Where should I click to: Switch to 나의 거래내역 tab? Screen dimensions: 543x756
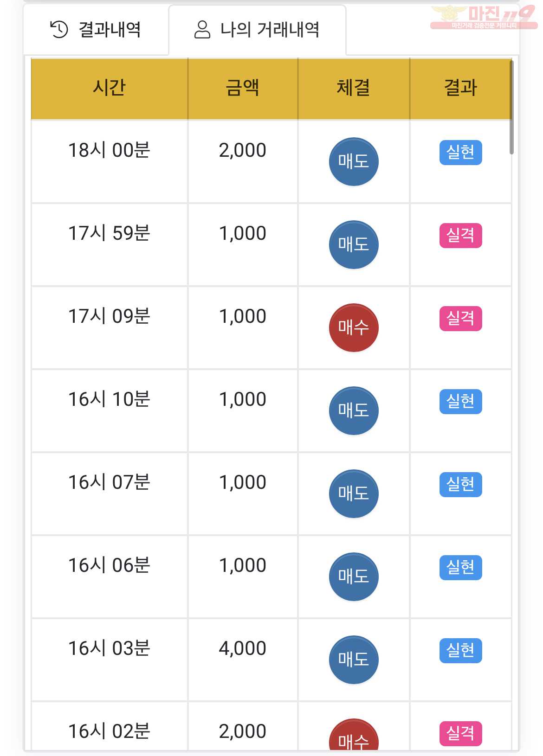257,30
